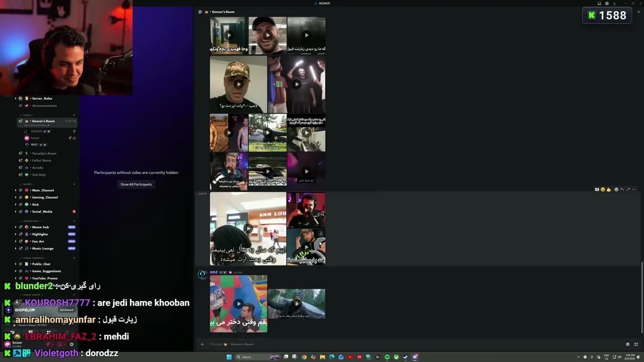The image size is (644, 362).
Task: Add channel to CASTLE category
Action: coord(74,115)
